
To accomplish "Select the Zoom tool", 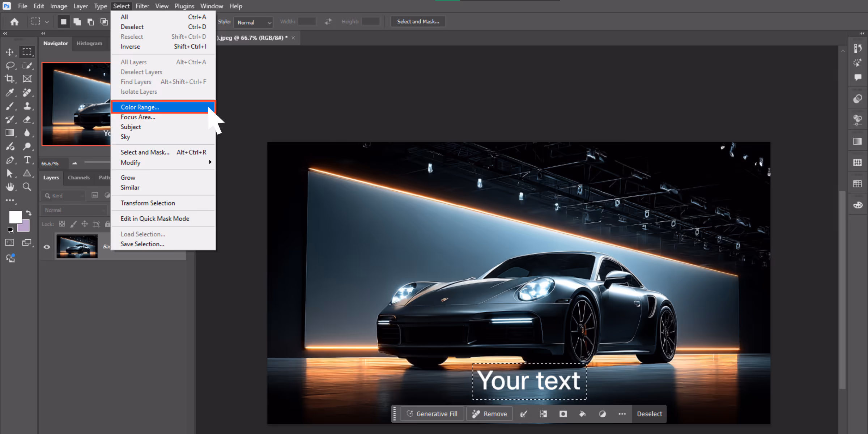I will [27, 187].
